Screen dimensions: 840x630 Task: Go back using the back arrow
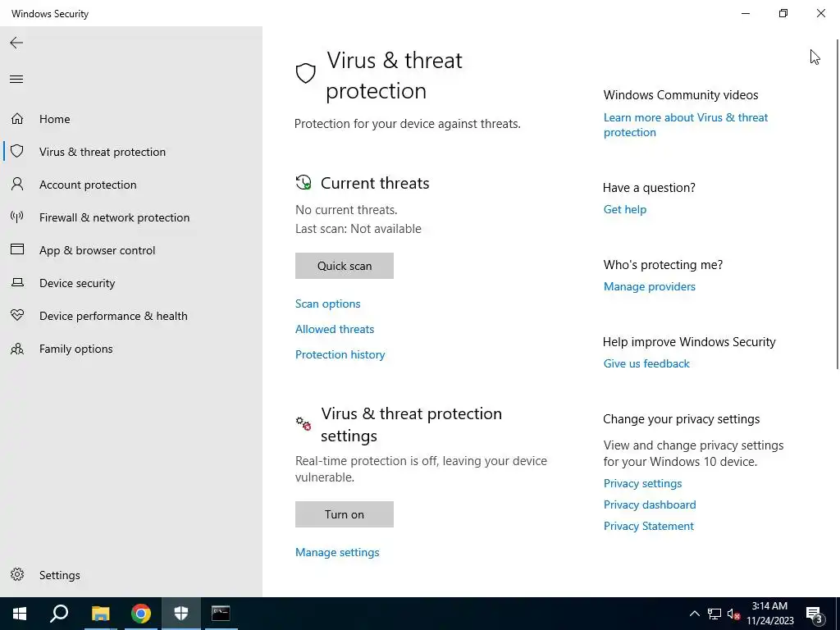pyautogui.click(x=16, y=43)
